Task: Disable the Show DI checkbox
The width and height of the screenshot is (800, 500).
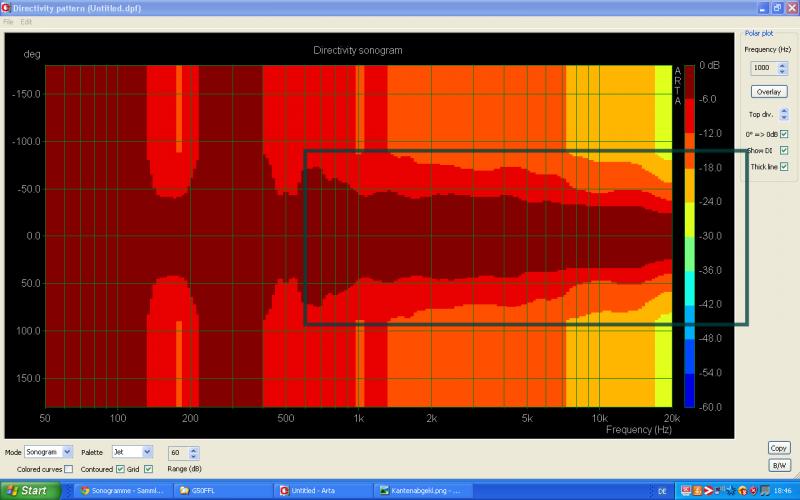Action: [x=784, y=150]
